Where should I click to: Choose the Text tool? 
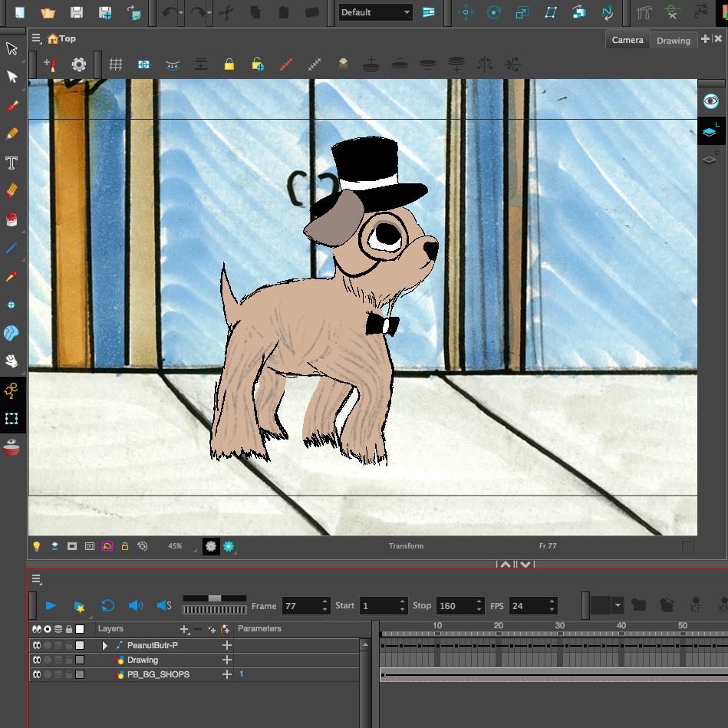pyautogui.click(x=12, y=163)
